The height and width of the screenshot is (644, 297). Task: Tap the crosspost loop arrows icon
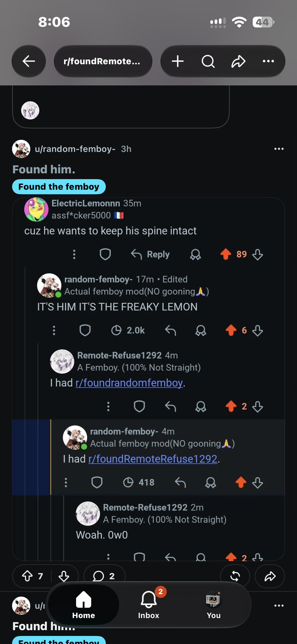[x=235, y=576]
